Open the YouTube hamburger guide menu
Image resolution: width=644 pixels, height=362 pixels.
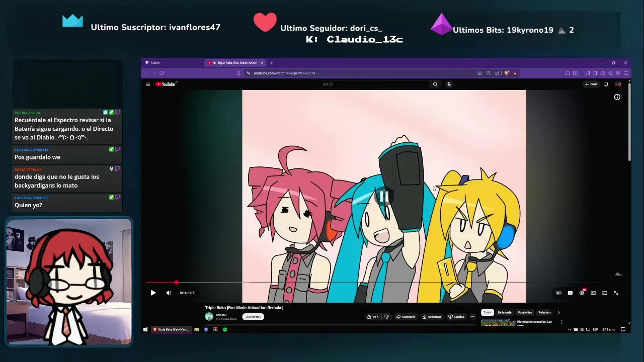pyautogui.click(x=148, y=84)
